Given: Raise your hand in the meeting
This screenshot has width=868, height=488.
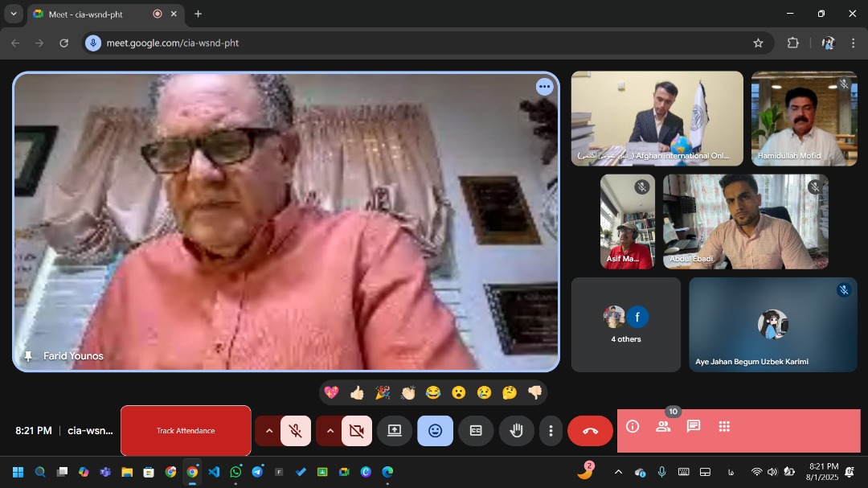Looking at the screenshot, I should [516, 431].
